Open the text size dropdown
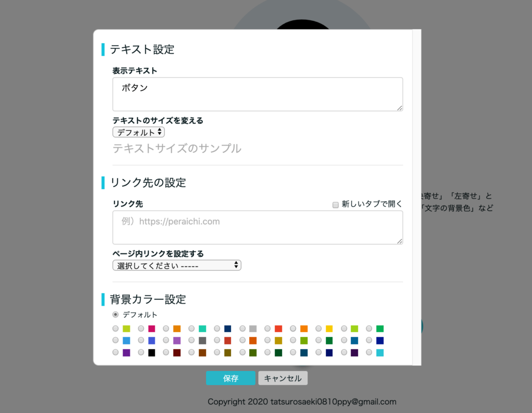 click(138, 132)
